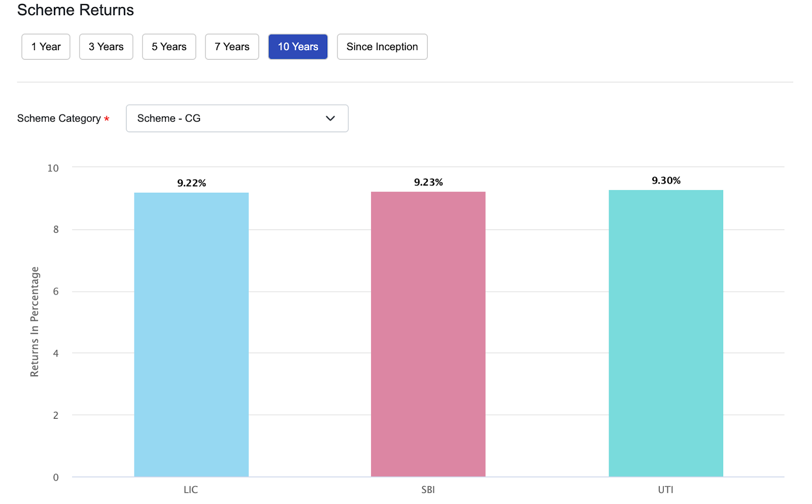
Task: Select the 1 Year returns tab
Action: coord(46,47)
